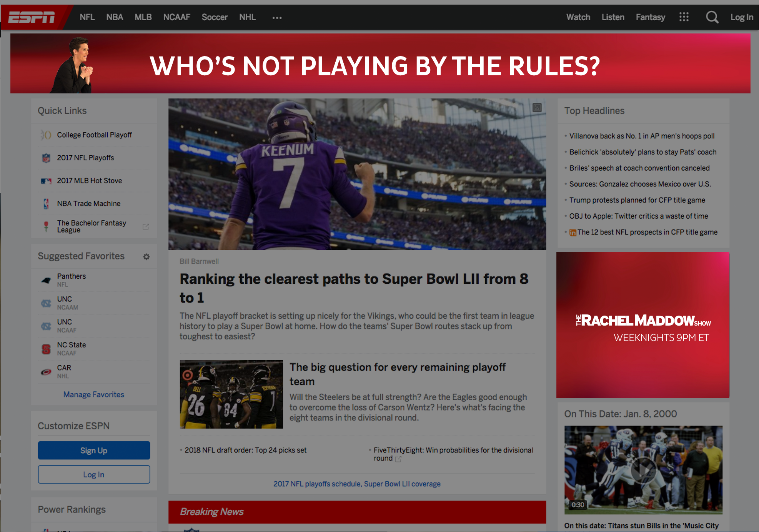Click the UNC NCAAM team logo icon
Screen dimensions: 759x532
click(46, 303)
